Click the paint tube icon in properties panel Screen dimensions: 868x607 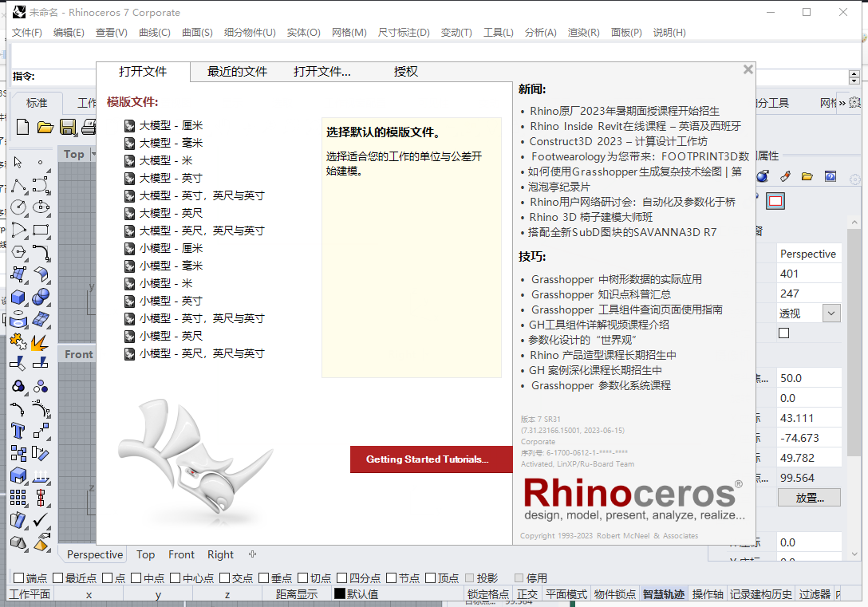click(785, 176)
